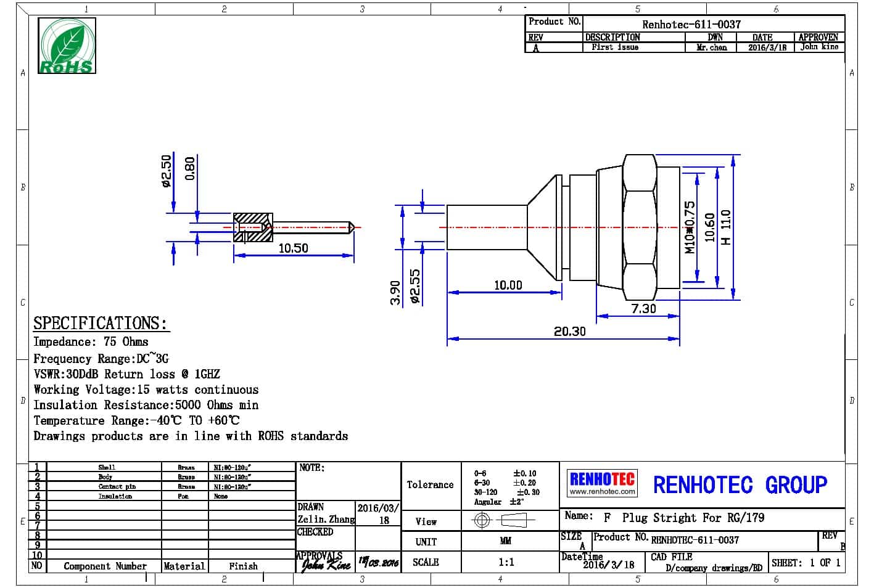
Task: Click the M10x0.75 thread callout
Action: [x=690, y=227]
